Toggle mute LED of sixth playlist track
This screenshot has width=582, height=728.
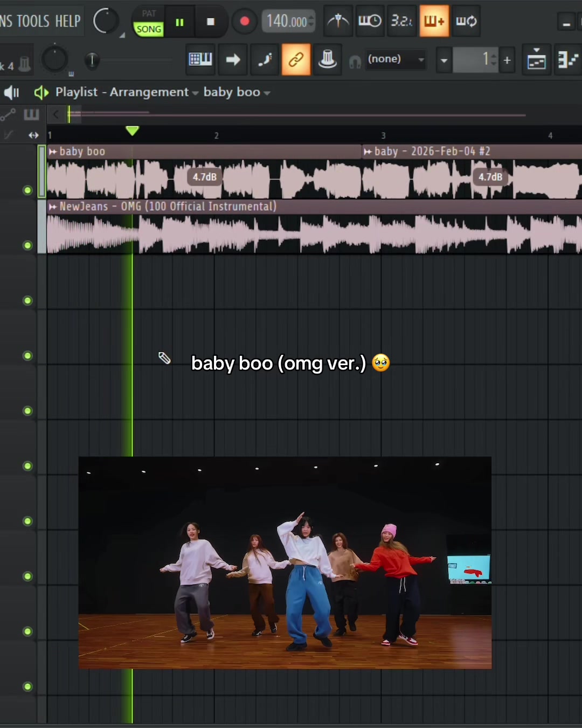pyautogui.click(x=27, y=466)
